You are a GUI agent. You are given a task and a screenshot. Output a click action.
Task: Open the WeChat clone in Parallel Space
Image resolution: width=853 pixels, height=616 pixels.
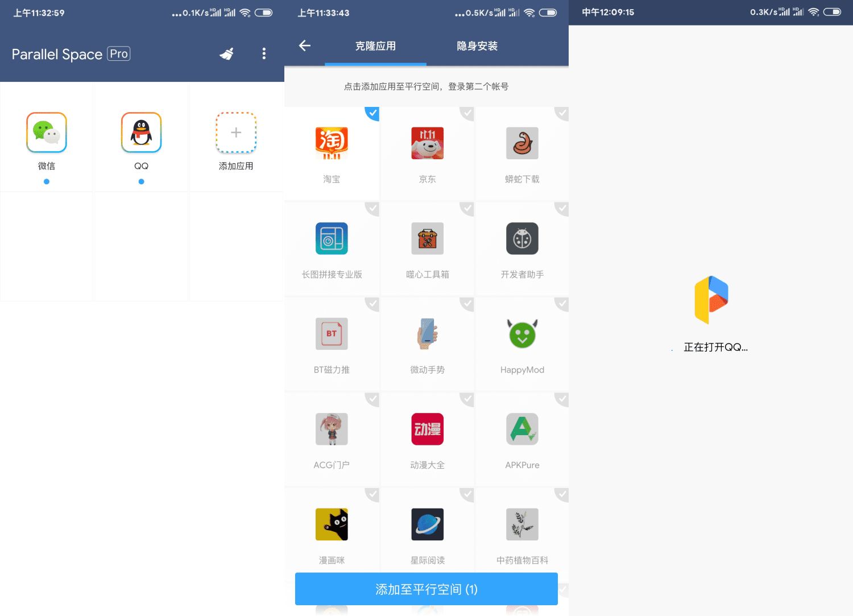[x=47, y=132]
